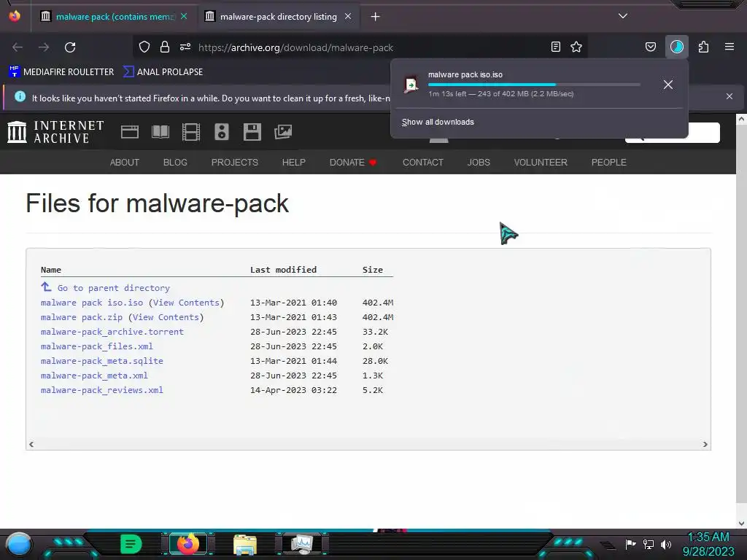Open Texts book icon
The image size is (747, 560).
point(160,132)
